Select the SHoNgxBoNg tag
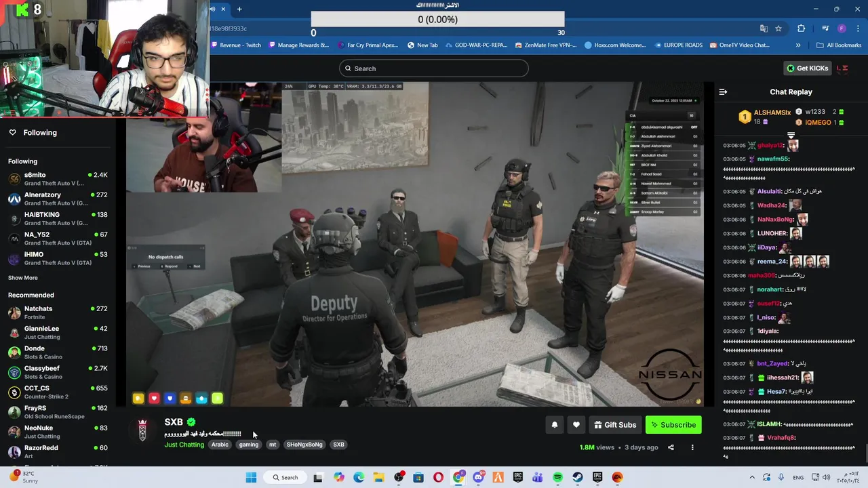 (x=304, y=445)
